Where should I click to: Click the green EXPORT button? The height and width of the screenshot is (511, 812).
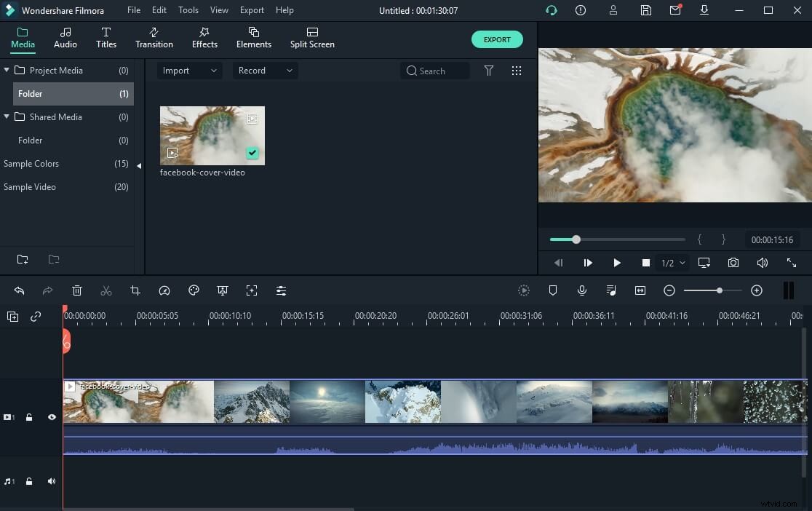tap(497, 39)
